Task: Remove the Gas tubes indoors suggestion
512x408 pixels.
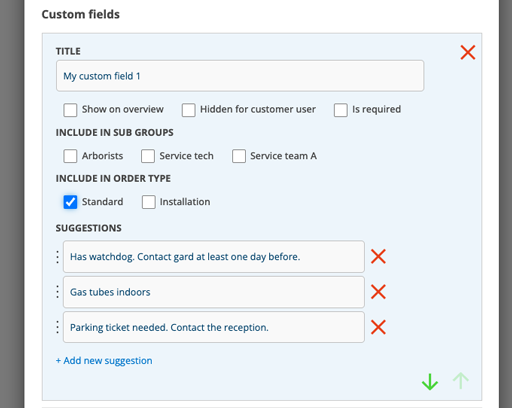Action: click(x=378, y=292)
